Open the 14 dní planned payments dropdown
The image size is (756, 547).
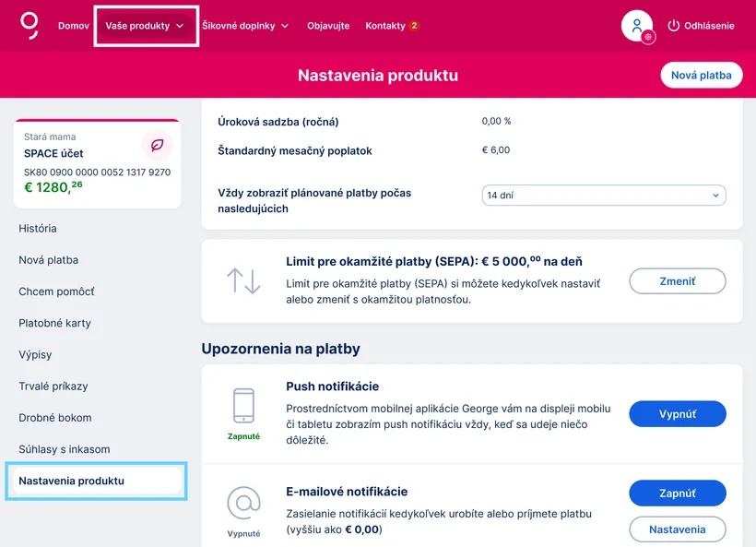[604, 196]
